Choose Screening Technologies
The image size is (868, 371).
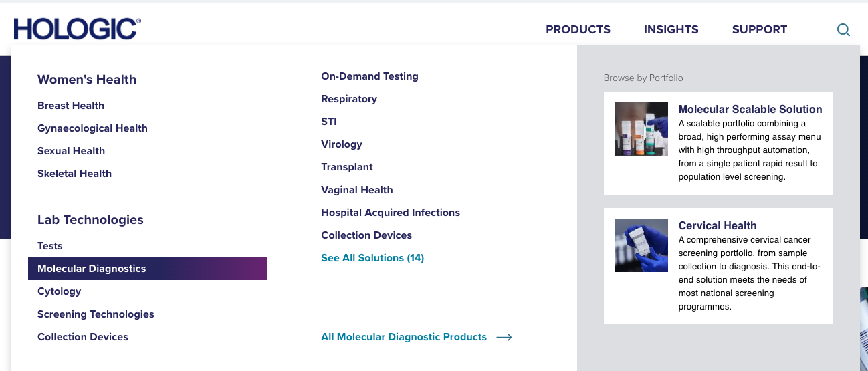[x=96, y=314]
